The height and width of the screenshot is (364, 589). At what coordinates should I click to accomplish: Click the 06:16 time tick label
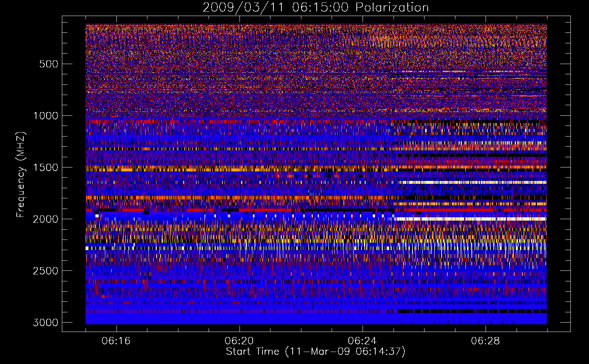pyautogui.click(x=116, y=341)
